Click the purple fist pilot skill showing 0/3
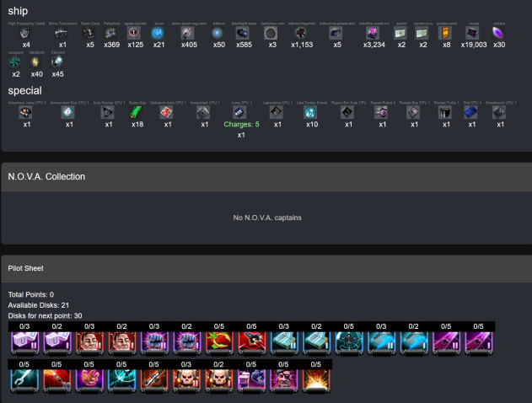The image size is (532, 403). pyautogui.click(x=154, y=343)
